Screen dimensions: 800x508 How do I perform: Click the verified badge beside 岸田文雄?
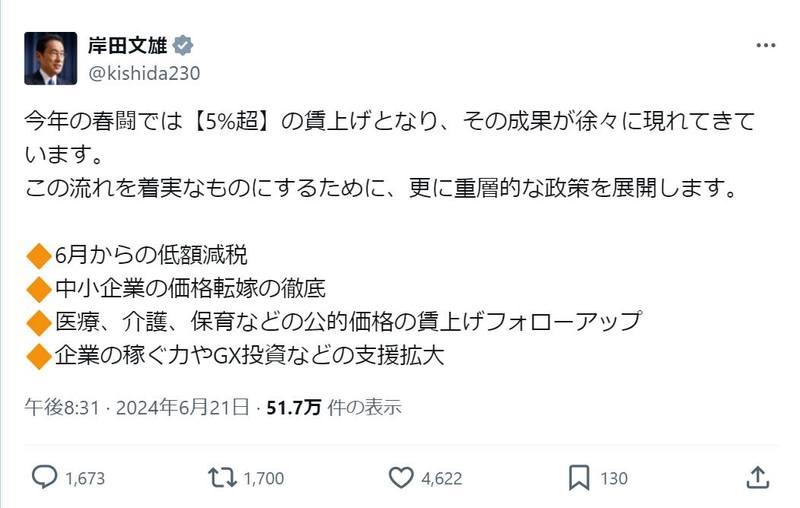183,46
